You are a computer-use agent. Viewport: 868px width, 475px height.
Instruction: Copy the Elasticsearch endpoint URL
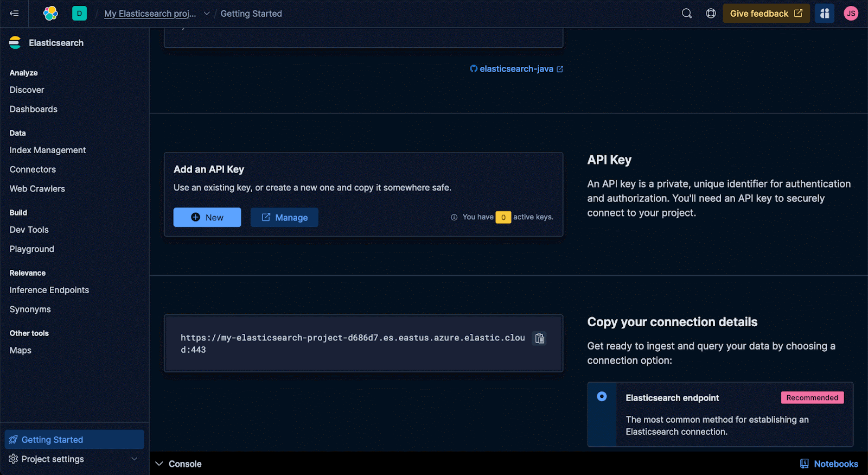(x=539, y=339)
